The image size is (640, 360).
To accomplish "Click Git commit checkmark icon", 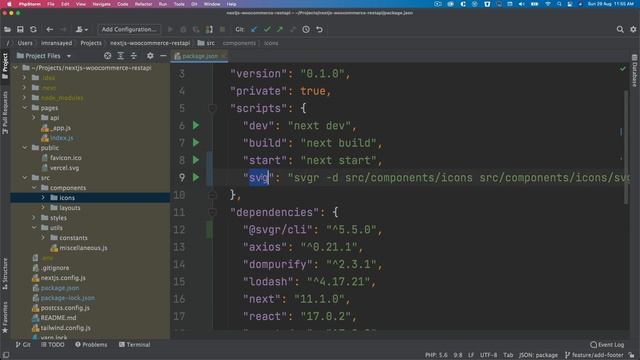I will click(267, 29).
